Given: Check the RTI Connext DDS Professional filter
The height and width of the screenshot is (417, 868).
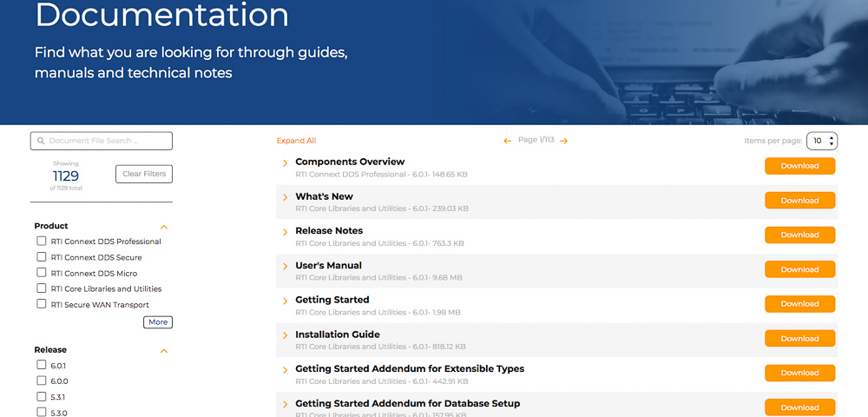Looking at the screenshot, I should pyautogui.click(x=41, y=242).
